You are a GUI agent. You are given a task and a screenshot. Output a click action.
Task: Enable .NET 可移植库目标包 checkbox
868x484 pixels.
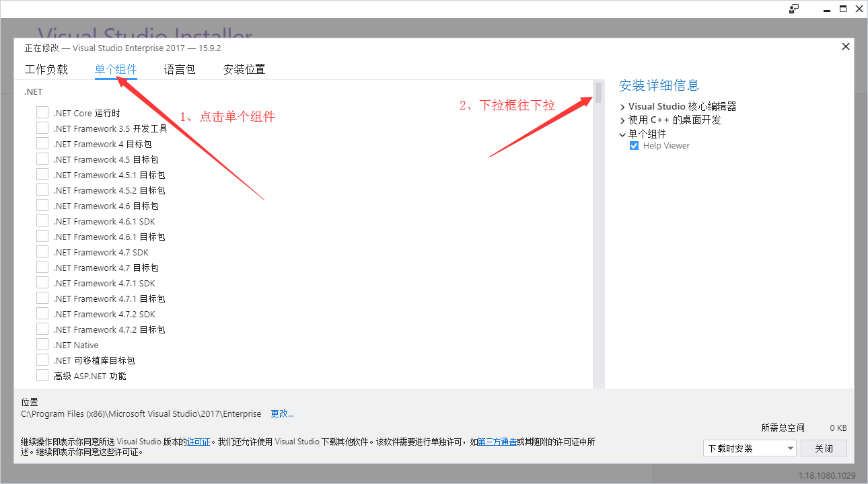42,360
